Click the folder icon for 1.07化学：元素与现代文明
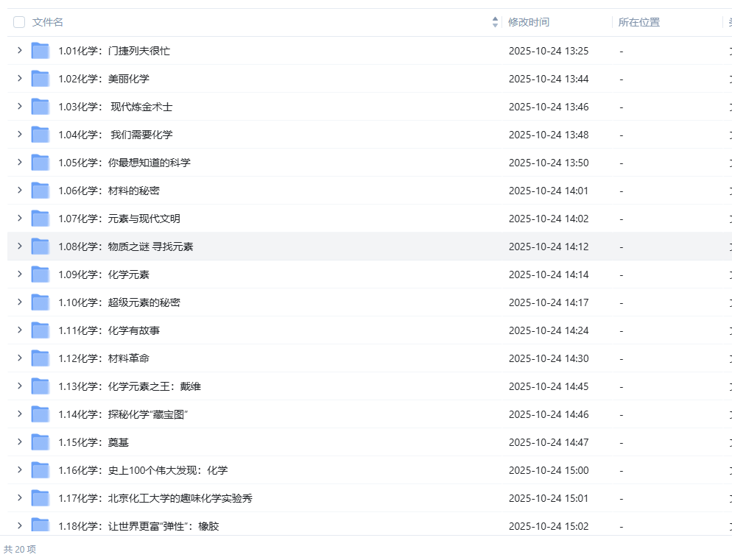Viewport: 732px width, 560px height. [x=41, y=219]
